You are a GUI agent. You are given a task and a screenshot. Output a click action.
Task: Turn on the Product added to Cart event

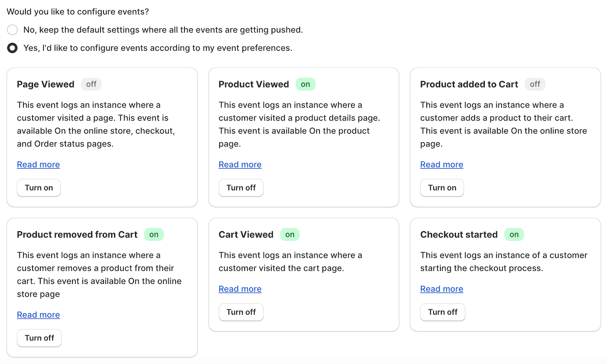[442, 188]
